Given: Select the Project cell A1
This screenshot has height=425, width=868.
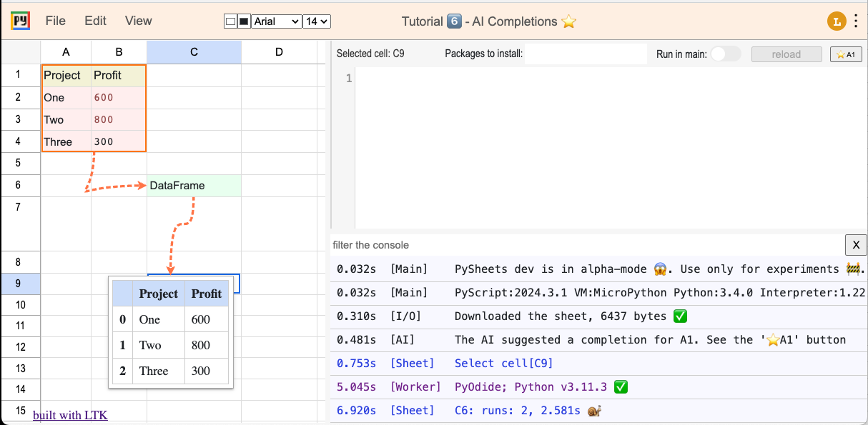Looking at the screenshot, I should click(66, 75).
